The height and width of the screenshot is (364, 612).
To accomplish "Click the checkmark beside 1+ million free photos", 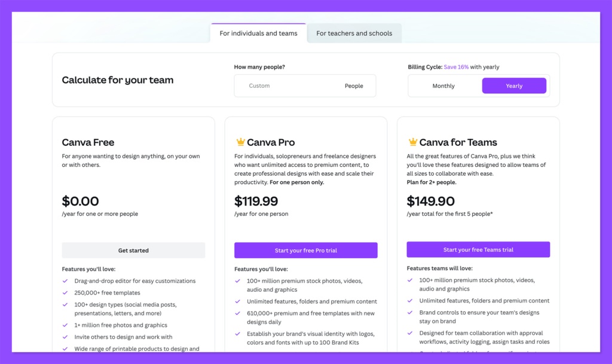I will click(x=65, y=325).
